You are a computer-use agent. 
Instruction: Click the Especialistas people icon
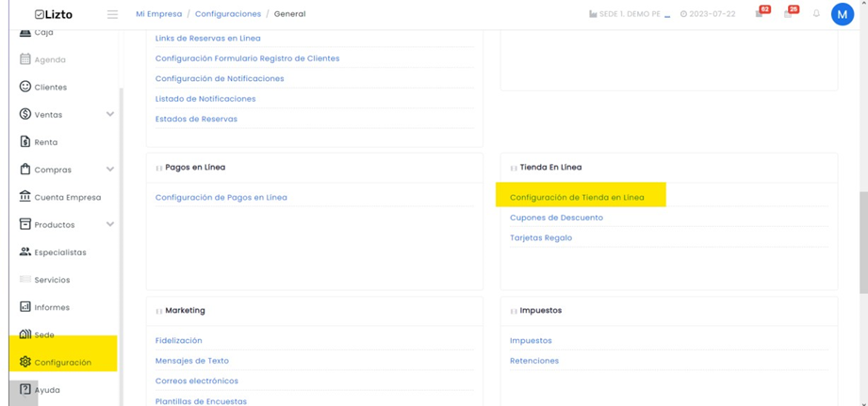pyautogui.click(x=25, y=252)
